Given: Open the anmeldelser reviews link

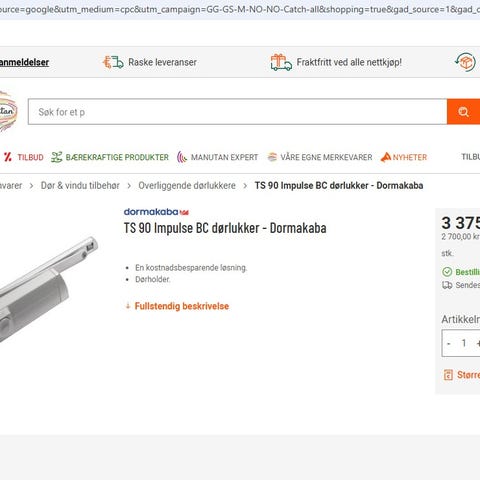Looking at the screenshot, I should (x=24, y=62).
